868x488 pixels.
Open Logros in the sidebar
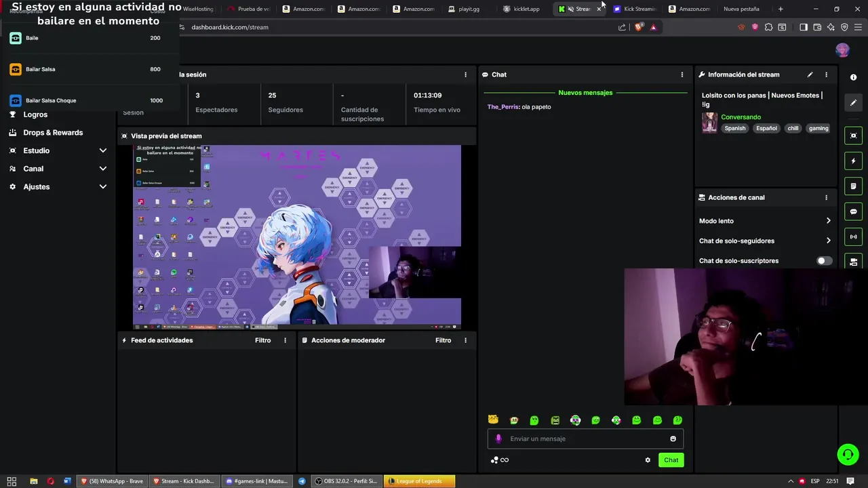click(x=35, y=115)
